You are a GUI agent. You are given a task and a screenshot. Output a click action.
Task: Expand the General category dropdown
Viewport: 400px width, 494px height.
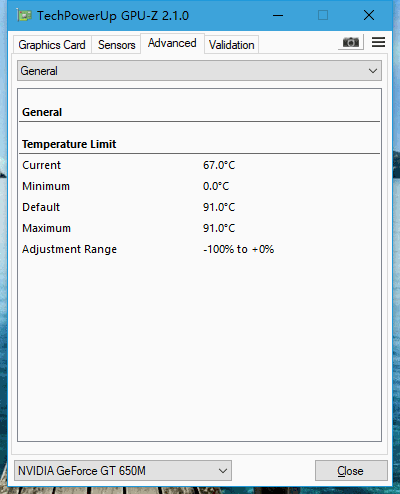click(199, 71)
